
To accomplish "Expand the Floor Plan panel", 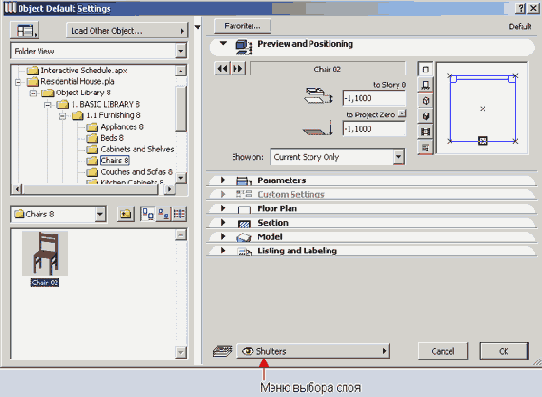I will pyautogui.click(x=223, y=208).
